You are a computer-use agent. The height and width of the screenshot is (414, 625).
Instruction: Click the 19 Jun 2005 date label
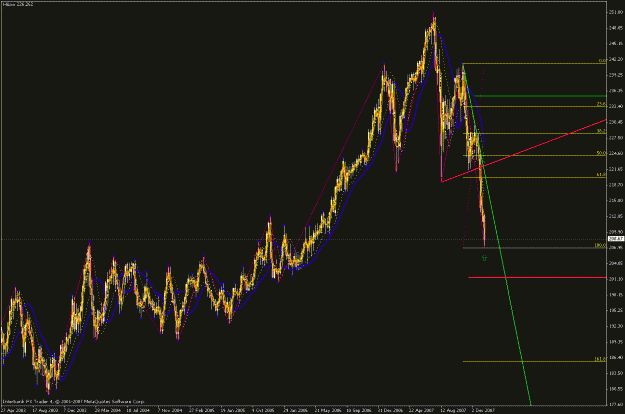click(232, 410)
